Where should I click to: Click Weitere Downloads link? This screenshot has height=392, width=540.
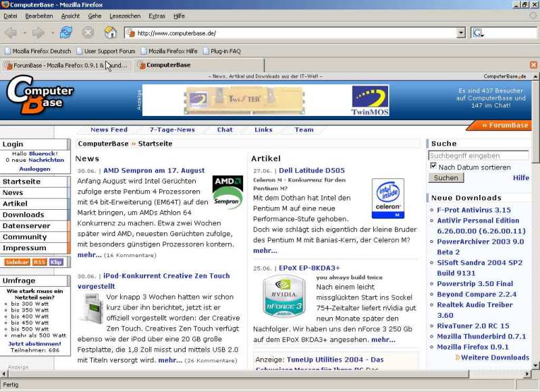(x=495, y=358)
